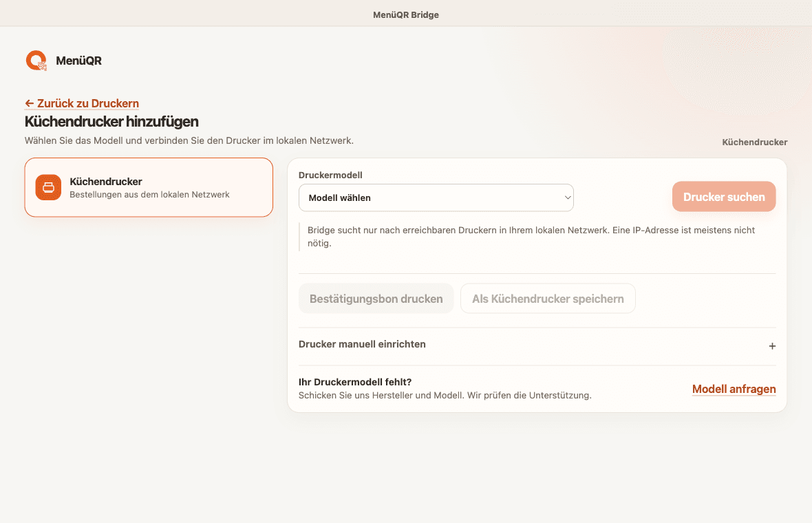This screenshot has height=523, width=812.
Task: Open the Modell anfragen link
Action: coord(734,389)
